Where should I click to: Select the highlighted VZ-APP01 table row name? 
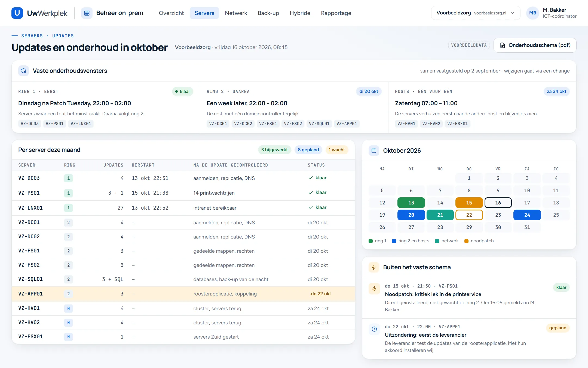pos(30,294)
